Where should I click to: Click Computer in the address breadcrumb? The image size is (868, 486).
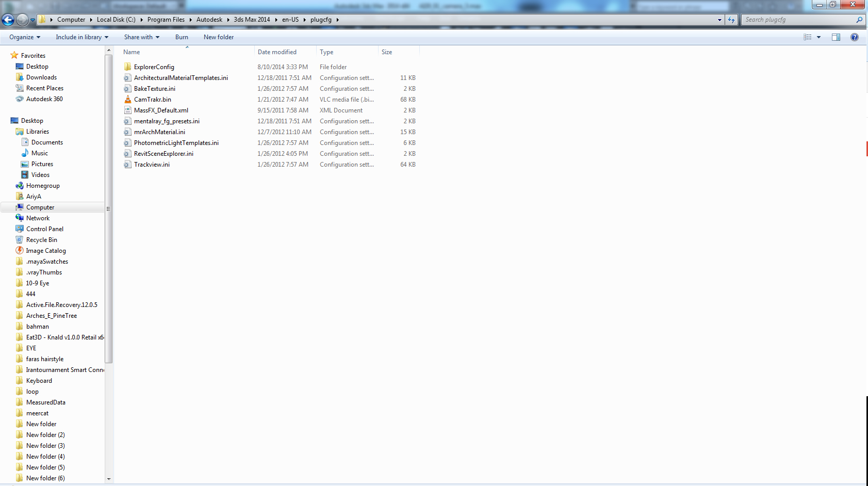click(x=71, y=20)
